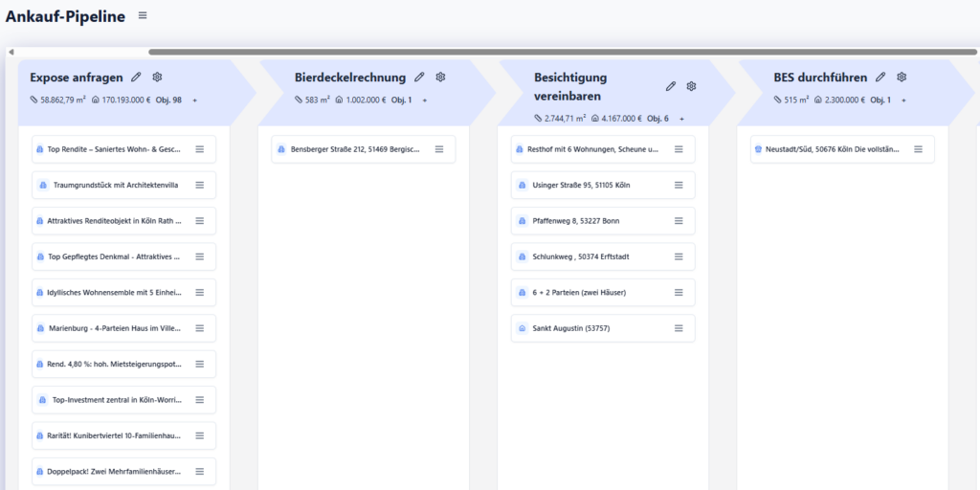Open gear settings for Besichtigung vereinbaren
The height and width of the screenshot is (490, 980).
coord(692,86)
